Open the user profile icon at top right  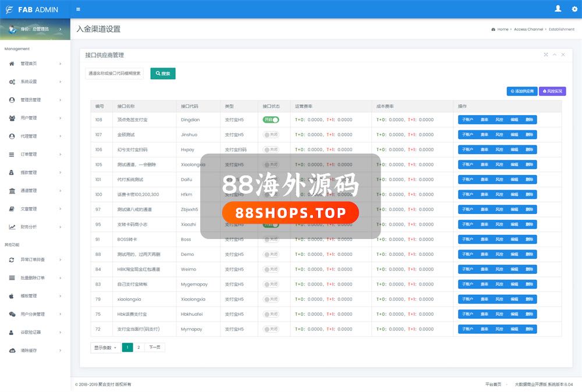[x=558, y=9]
